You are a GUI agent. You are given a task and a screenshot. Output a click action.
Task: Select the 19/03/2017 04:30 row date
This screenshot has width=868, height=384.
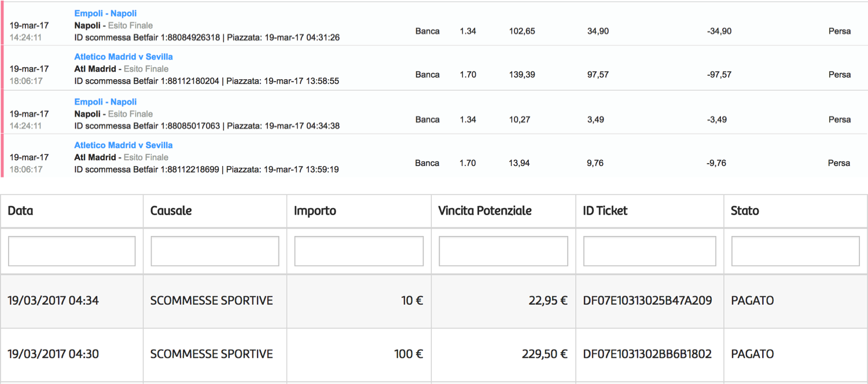53,354
